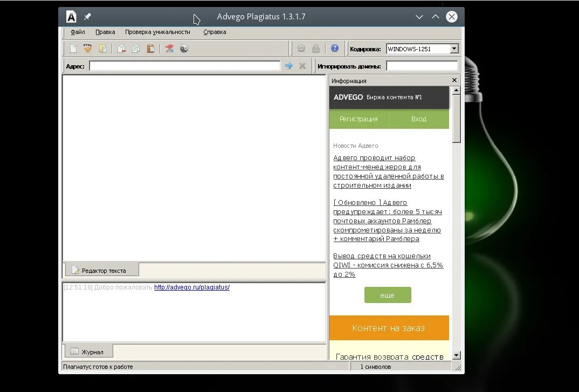Select the Журнал tab
The image size is (579, 392).
click(88, 352)
